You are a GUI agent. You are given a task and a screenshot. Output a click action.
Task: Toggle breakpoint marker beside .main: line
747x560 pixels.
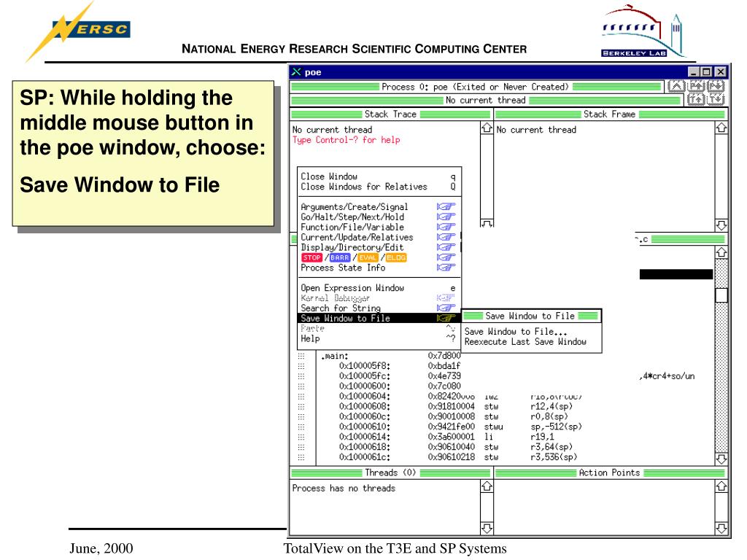[x=301, y=356]
